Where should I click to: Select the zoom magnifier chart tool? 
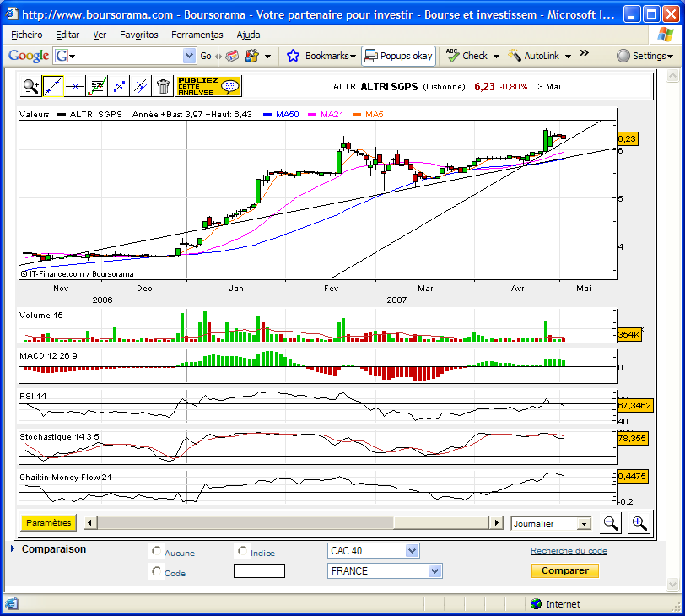click(x=31, y=86)
